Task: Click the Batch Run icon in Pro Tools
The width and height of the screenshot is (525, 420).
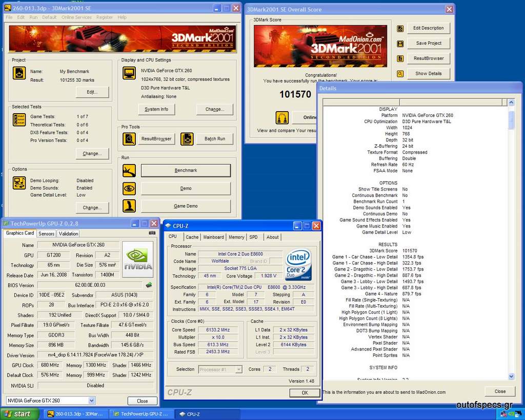Action: click(x=187, y=139)
